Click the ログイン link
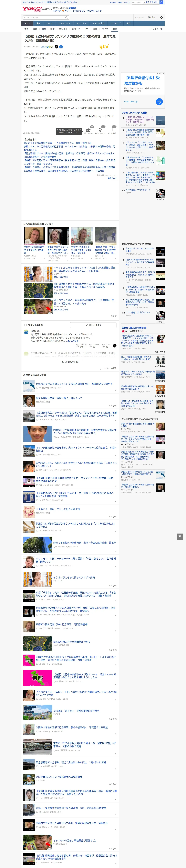186x868 pixels. pyautogui.click(x=57, y=11)
